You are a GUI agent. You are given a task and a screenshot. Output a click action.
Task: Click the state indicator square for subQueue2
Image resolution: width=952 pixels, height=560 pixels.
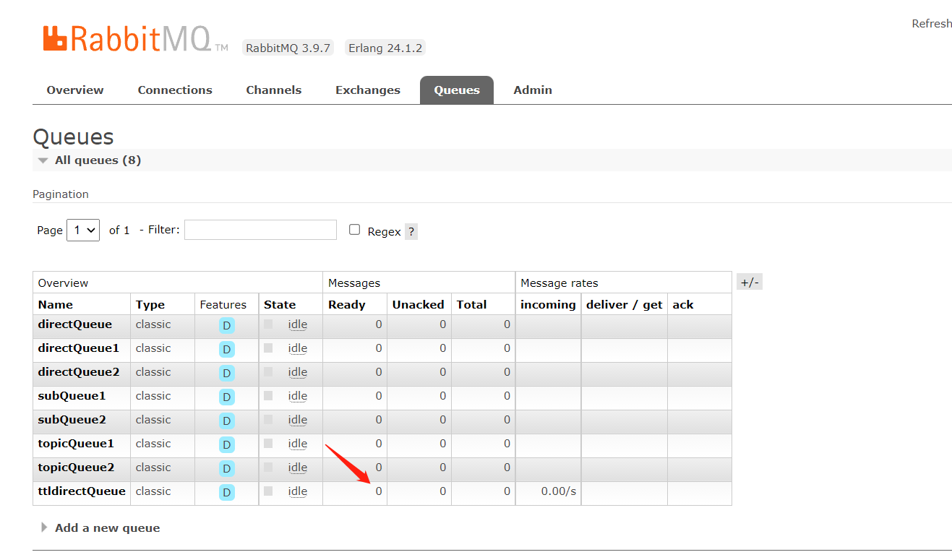pyautogui.click(x=268, y=420)
